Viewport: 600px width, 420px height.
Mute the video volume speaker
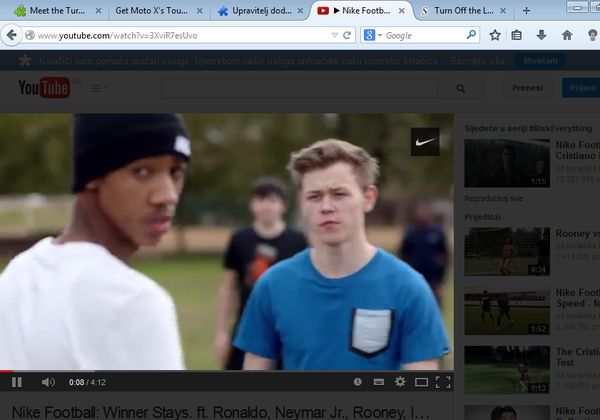(48, 382)
